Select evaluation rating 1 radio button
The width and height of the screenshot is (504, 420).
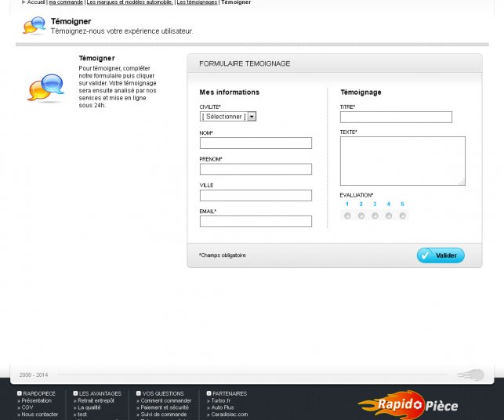coord(347,215)
